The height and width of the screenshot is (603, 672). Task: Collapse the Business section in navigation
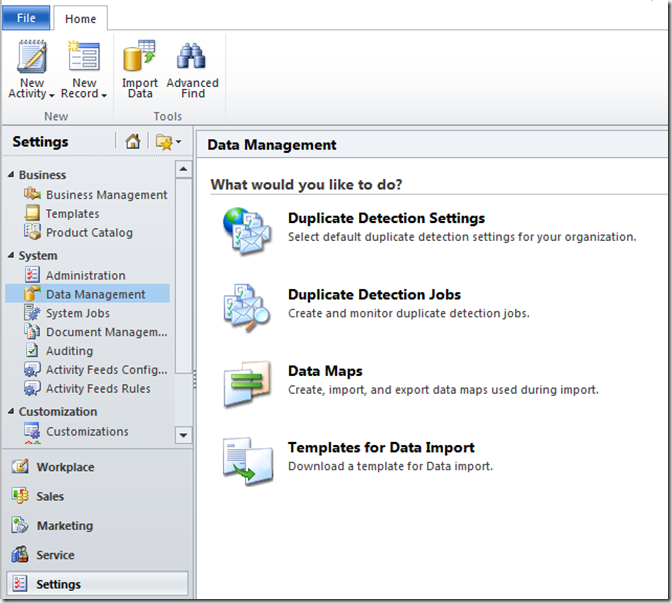click(12, 175)
